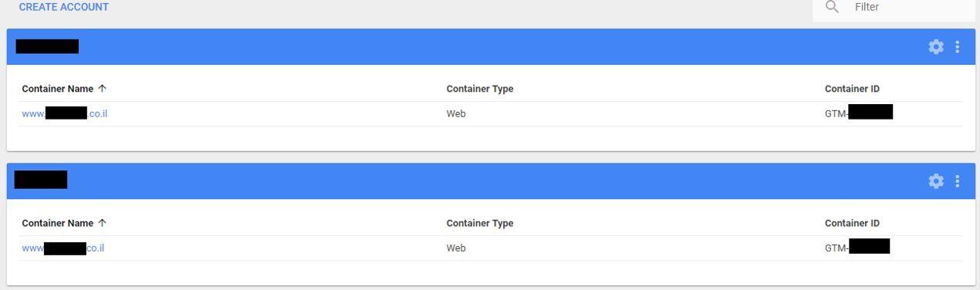Open settings gear of second account
This screenshot has width=980, height=290.
tap(936, 181)
